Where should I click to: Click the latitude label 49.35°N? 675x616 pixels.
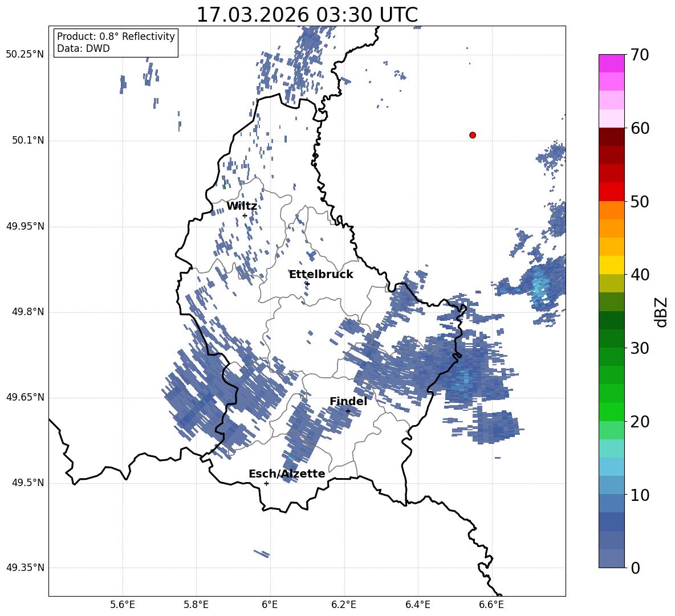point(25,568)
